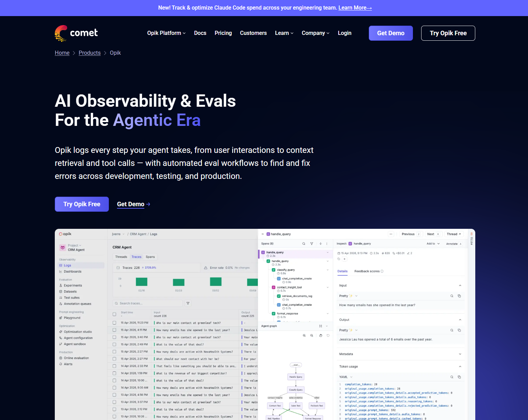The height and width of the screenshot is (420, 528).
Task: Click the fullscreen icon in Agent graph
Action: (320, 326)
